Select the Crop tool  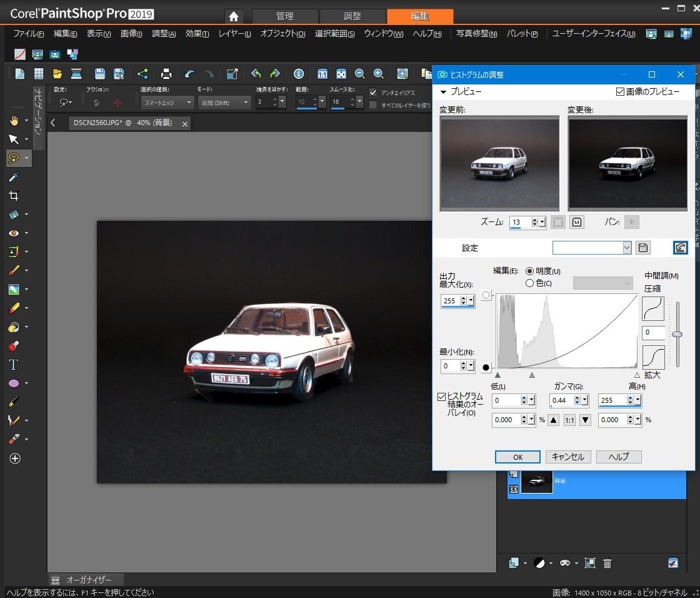[14, 196]
